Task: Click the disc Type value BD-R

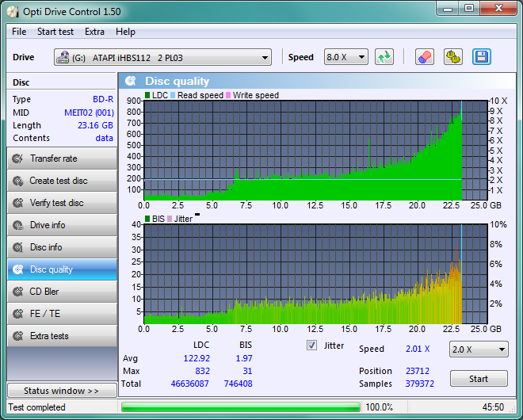Action: pyautogui.click(x=103, y=99)
